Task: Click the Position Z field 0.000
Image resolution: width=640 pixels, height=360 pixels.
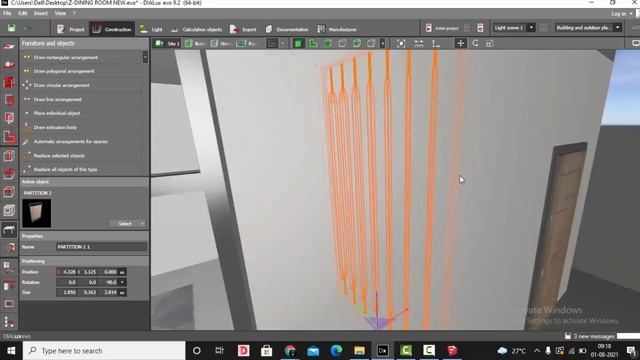Action: pos(108,272)
